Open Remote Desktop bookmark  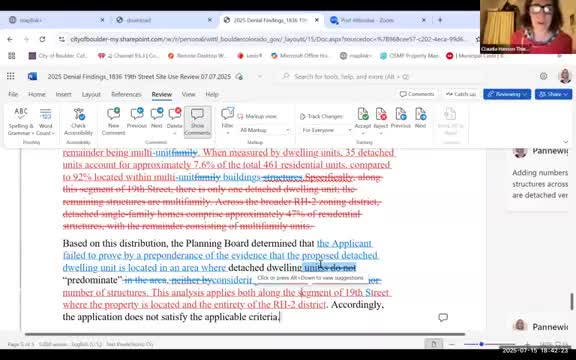pos(198,56)
